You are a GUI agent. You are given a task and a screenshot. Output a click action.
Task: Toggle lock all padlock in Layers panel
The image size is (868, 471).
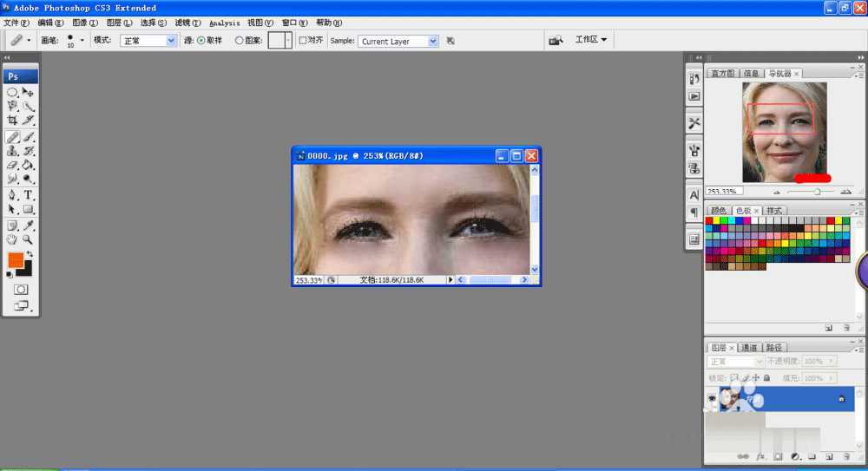766,378
